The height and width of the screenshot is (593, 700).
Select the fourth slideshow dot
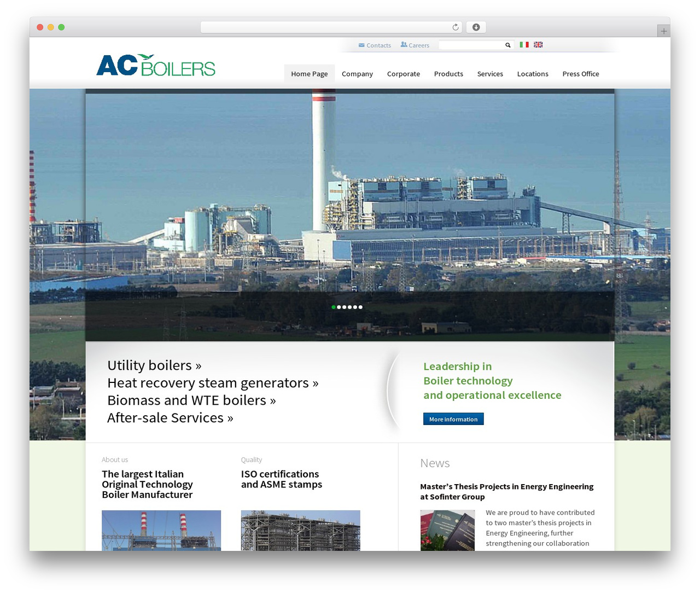pos(350,307)
